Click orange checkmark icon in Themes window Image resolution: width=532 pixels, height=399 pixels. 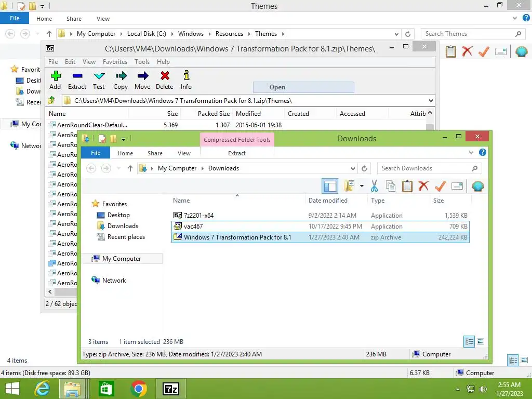click(484, 51)
